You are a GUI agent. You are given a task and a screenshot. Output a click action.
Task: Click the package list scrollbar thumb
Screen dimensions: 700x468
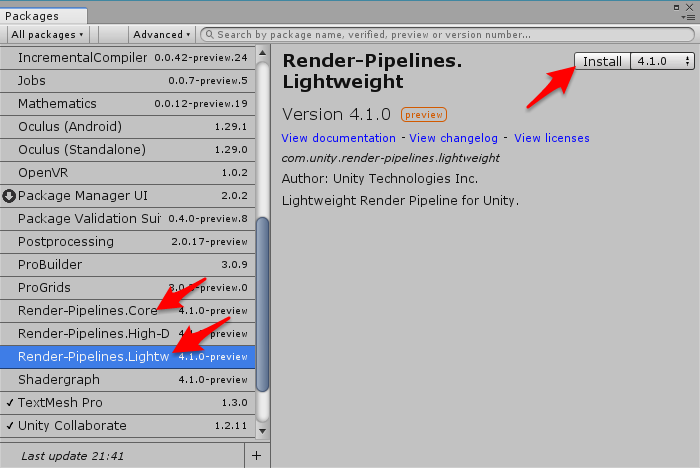pos(262,305)
